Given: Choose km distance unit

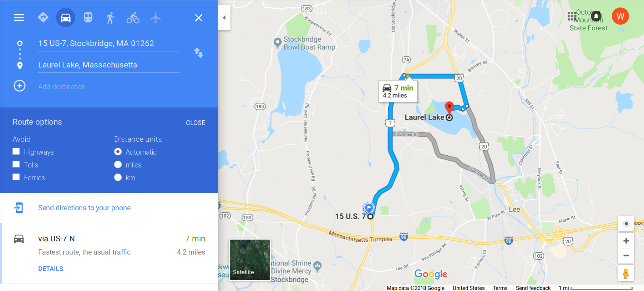Looking at the screenshot, I should coord(118,177).
